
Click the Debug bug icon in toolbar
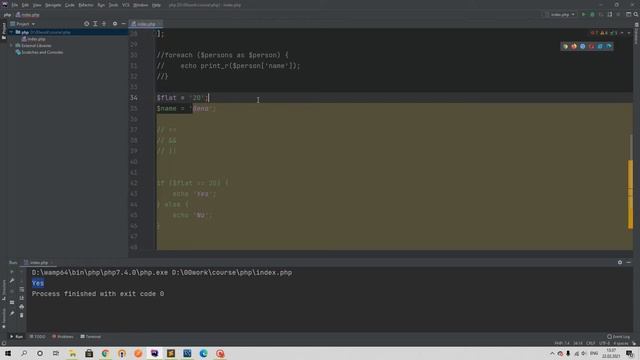click(592, 14)
